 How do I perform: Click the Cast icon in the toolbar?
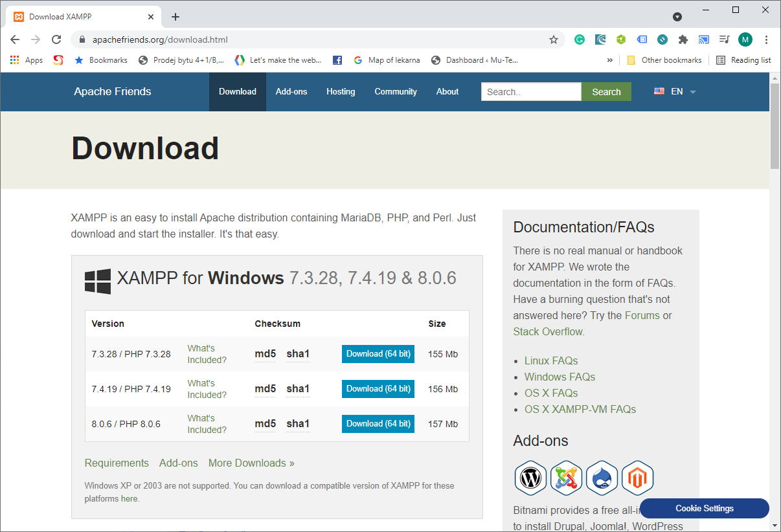pyautogui.click(x=704, y=39)
